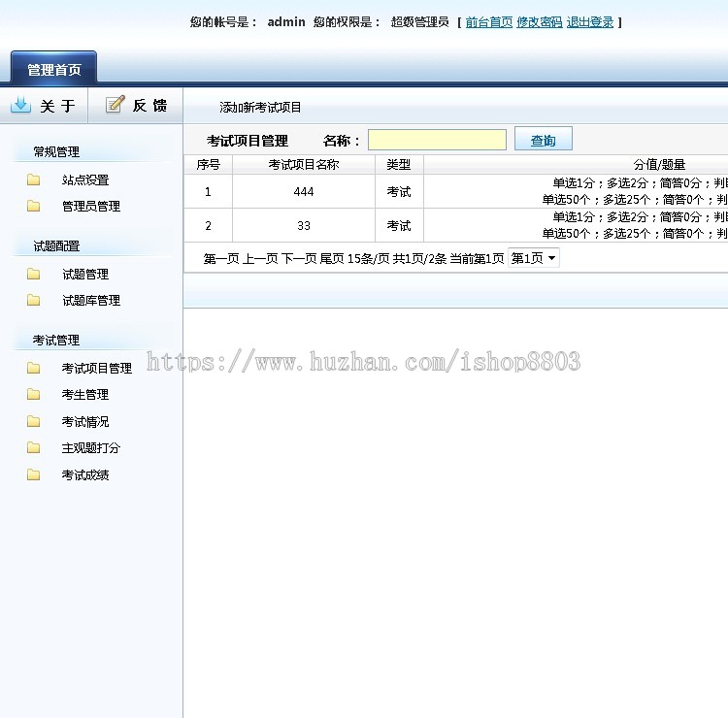Click the 常规管理 section header
The height and width of the screenshot is (718, 728).
tap(56, 152)
